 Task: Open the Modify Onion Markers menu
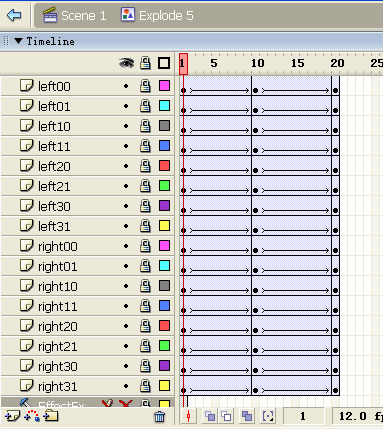click(x=268, y=416)
